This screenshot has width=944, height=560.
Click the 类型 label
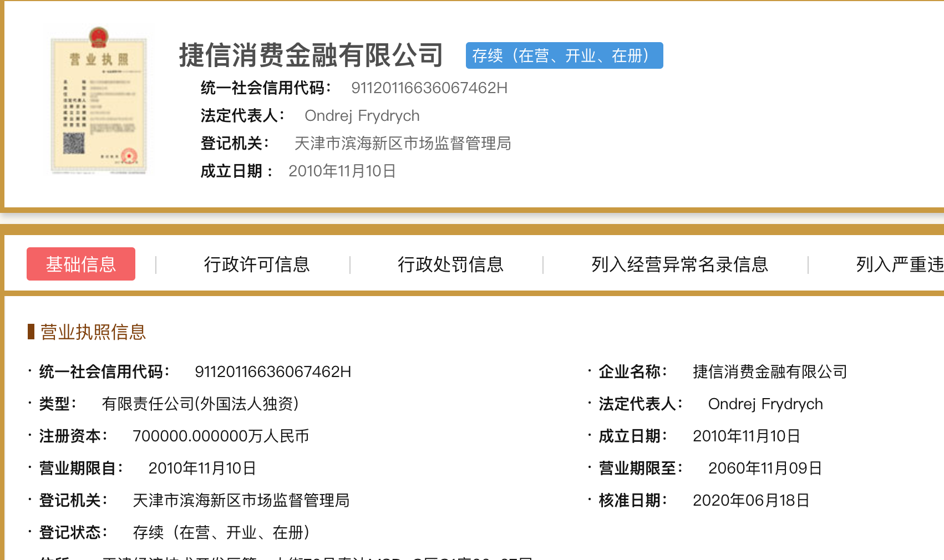pos(57,404)
